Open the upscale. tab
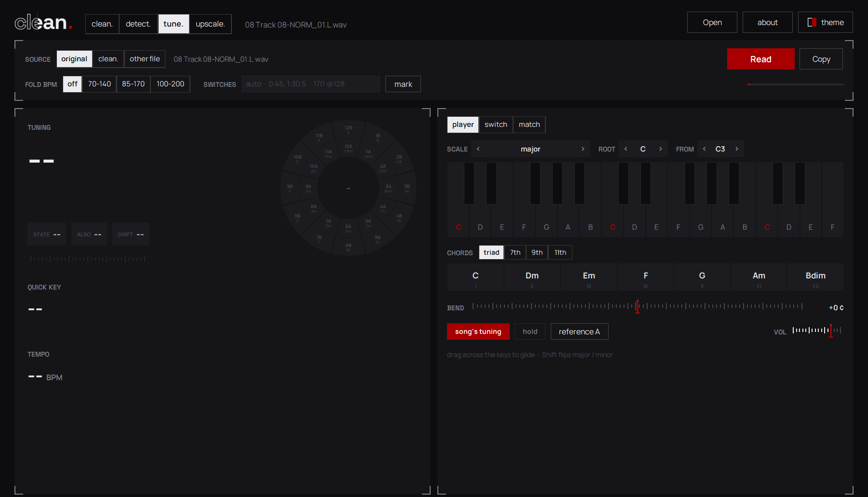Viewport: 868px width, 497px height. tap(210, 24)
